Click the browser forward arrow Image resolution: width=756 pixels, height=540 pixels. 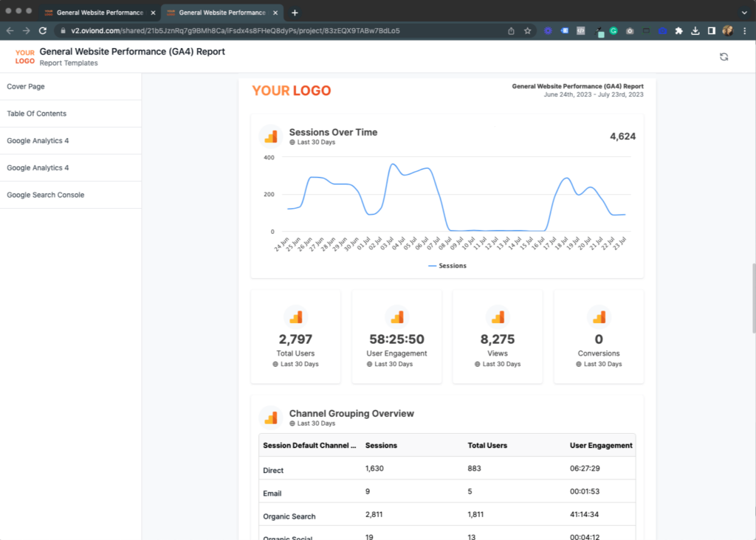pos(26,31)
